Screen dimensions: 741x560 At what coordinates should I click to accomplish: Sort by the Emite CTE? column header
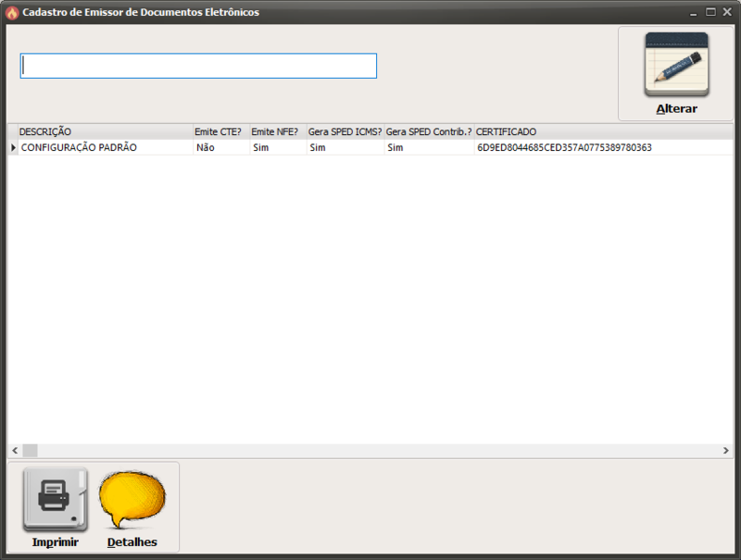[x=221, y=131]
